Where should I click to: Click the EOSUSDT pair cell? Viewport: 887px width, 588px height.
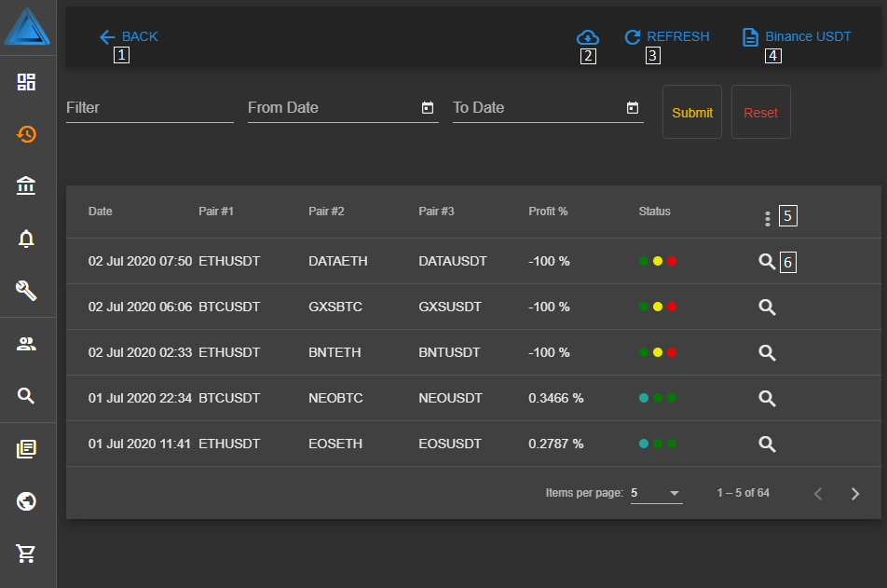point(450,444)
